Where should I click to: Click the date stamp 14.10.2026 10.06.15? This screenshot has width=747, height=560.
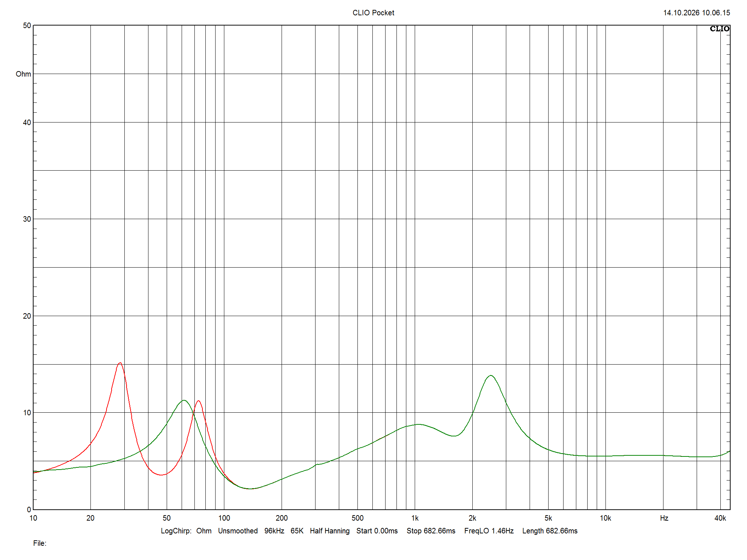tap(696, 13)
